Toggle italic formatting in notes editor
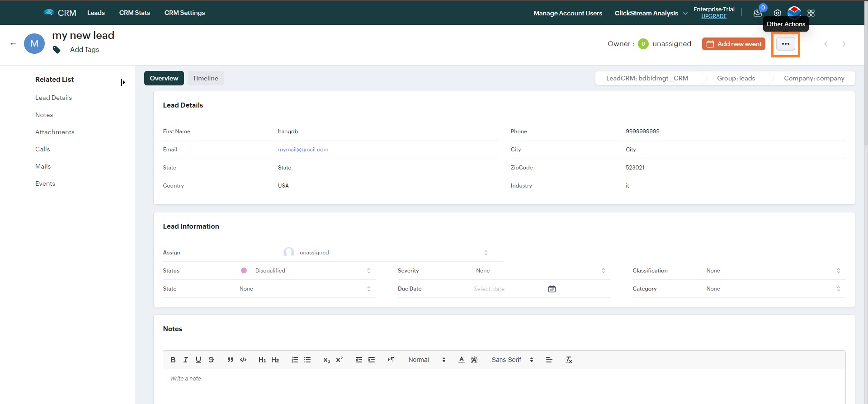The image size is (868, 404). pyautogui.click(x=185, y=360)
